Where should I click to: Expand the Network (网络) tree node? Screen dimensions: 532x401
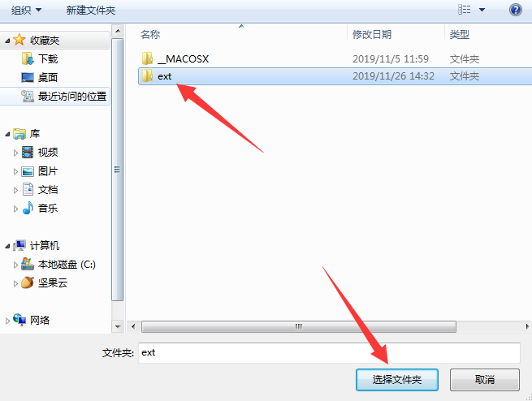[x=7, y=321]
